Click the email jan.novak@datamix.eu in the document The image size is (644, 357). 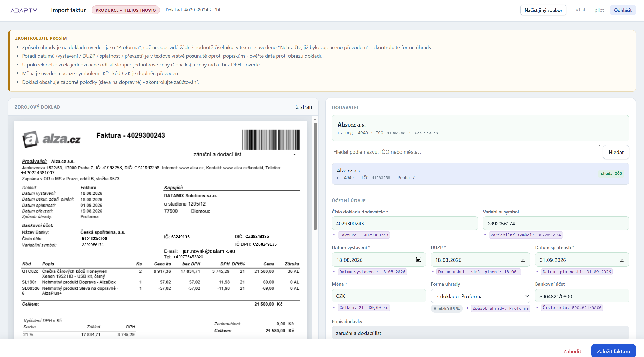(x=209, y=251)
